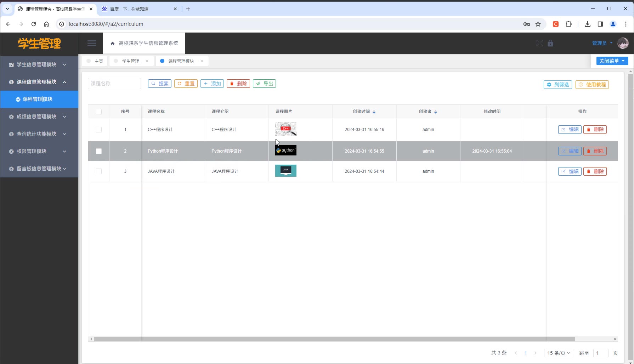Switch to the 百度一下 browser tab

click(138, 9)
